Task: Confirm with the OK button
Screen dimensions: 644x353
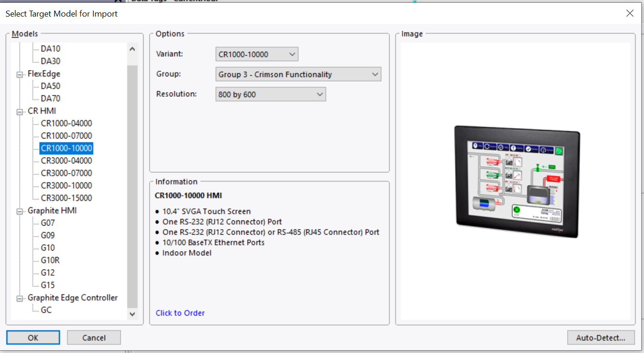Action: click(x=33, y=338)
